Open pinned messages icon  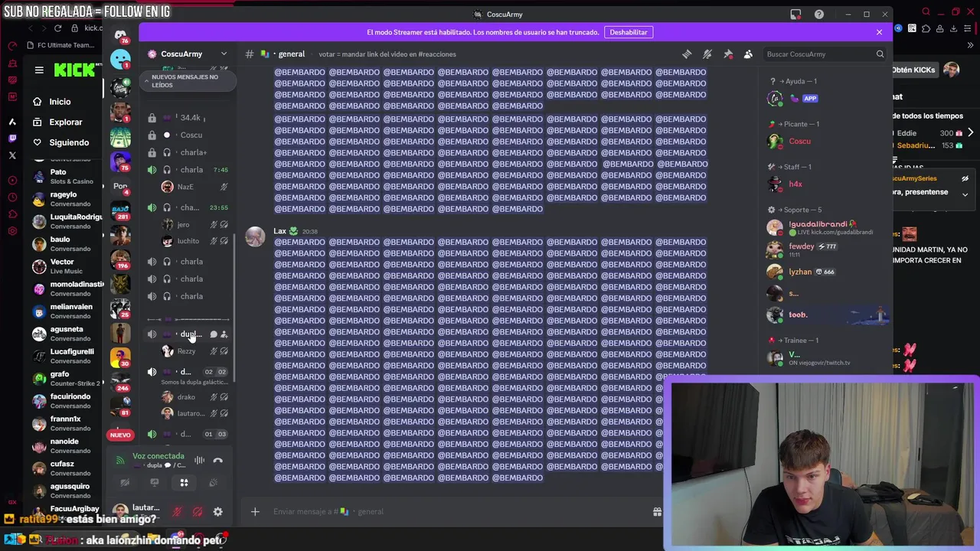[x=728, y=54]
